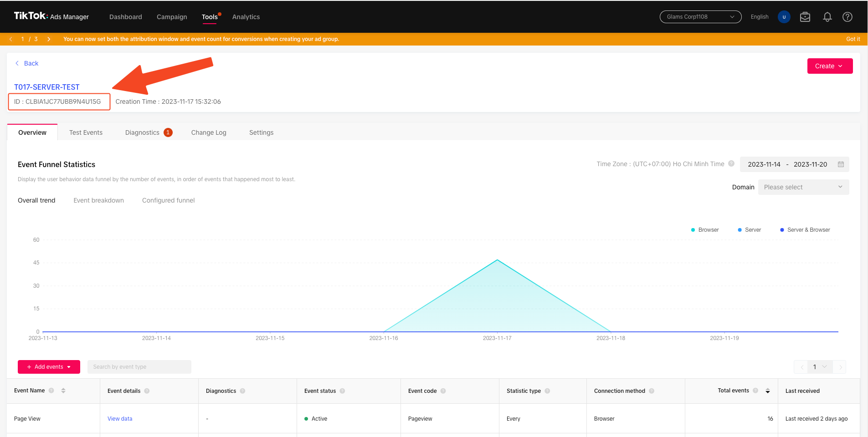Image resolution: width=868 pixels, height=437 pixels.
Task: Open the help question mark icon
Action: click(847, 17)
